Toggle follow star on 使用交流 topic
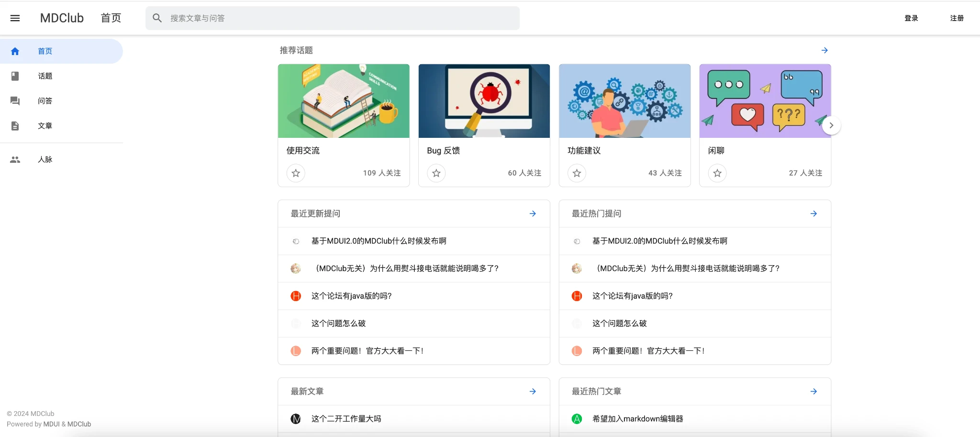 296,173
